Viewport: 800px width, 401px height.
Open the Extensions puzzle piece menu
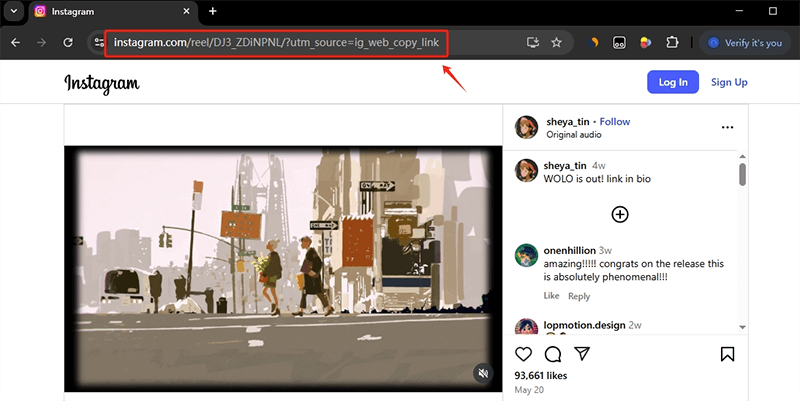coord(672,42)
